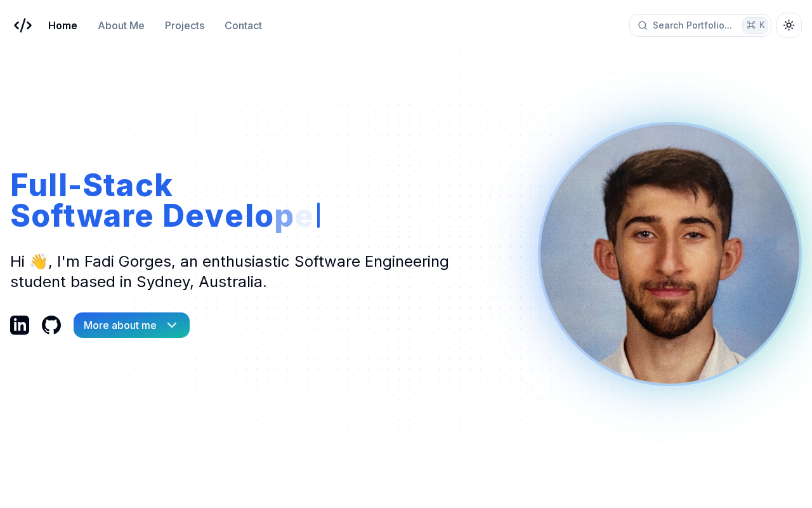812x508 pixels.
Task: Click the Full-Stack heading line
Action: click(x=91, y=185)
